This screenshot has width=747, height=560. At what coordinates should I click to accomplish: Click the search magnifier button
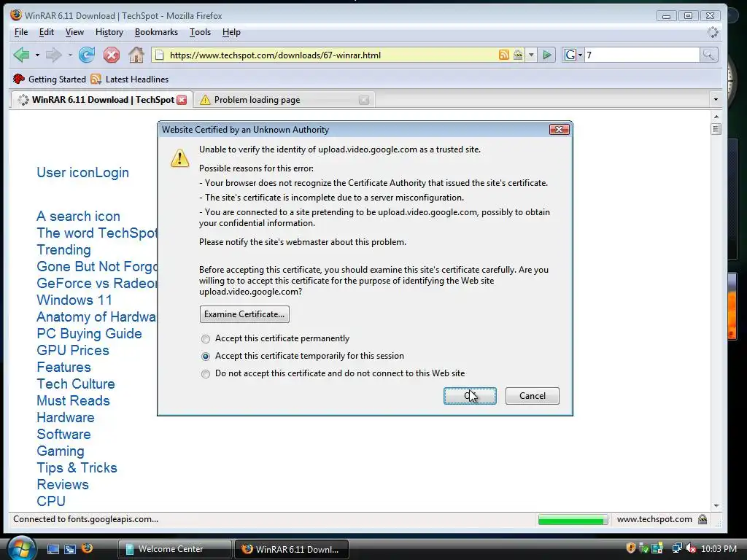tap(708, 55)
